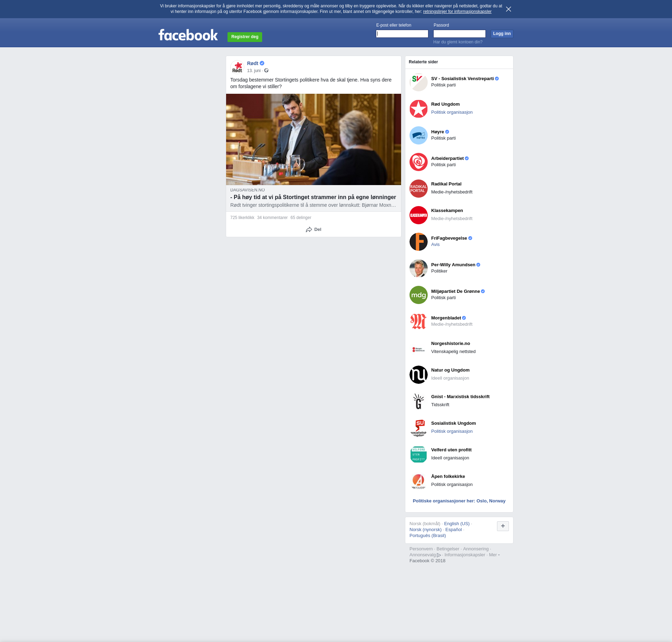Click the Natur og Ungdom logo
This screenshot has height=642, width=672.
418,375
